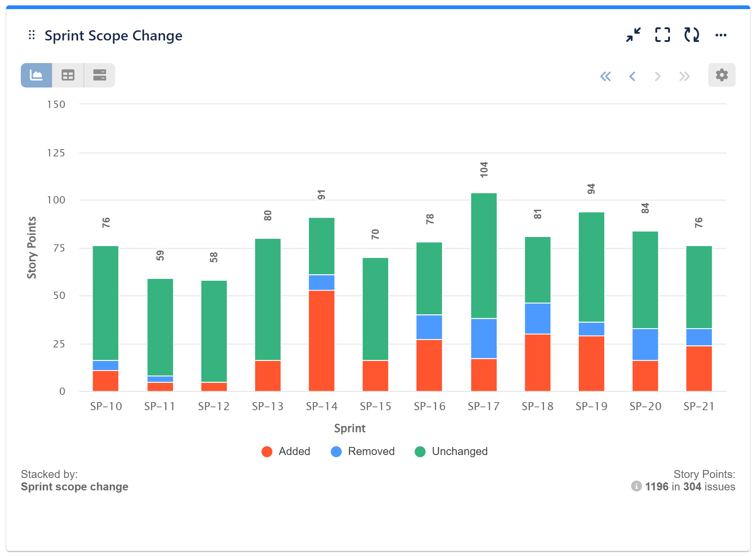Click the double-right chevron for last sprints

684,76
